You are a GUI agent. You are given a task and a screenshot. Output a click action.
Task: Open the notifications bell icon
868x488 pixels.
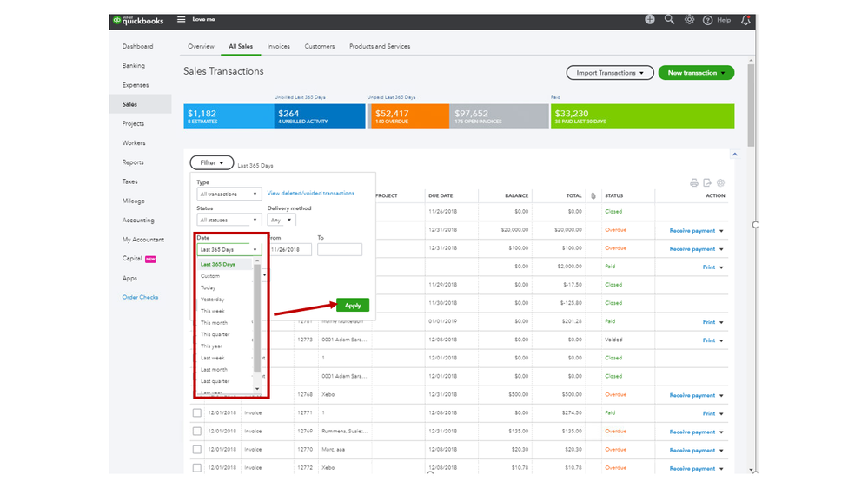click(745, 20)
